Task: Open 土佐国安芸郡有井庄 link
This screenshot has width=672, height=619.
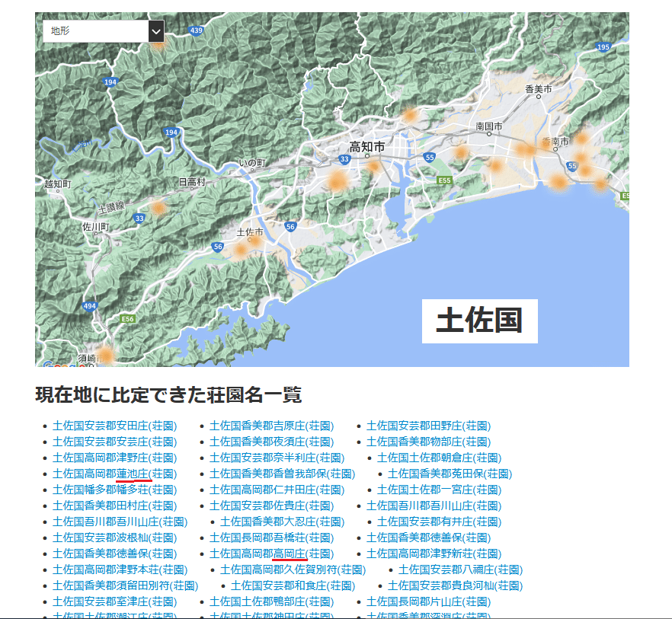Action: click(x=440, y=522)
